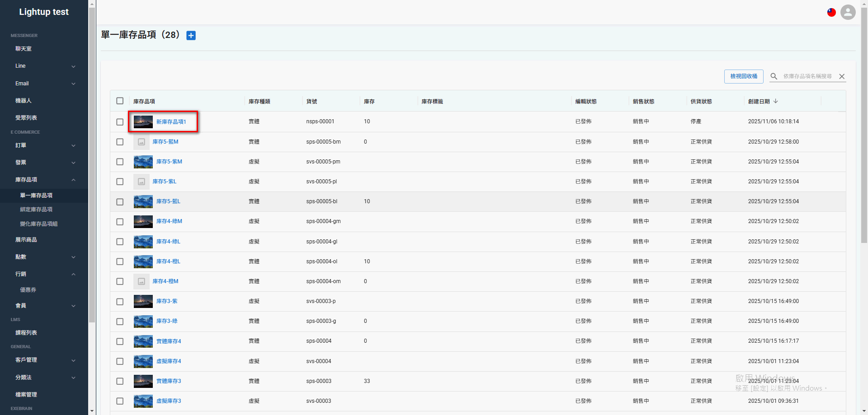Open the user account avatar menu
The image size is (868, 415).
pyautogui.click(x=848, y=12)
